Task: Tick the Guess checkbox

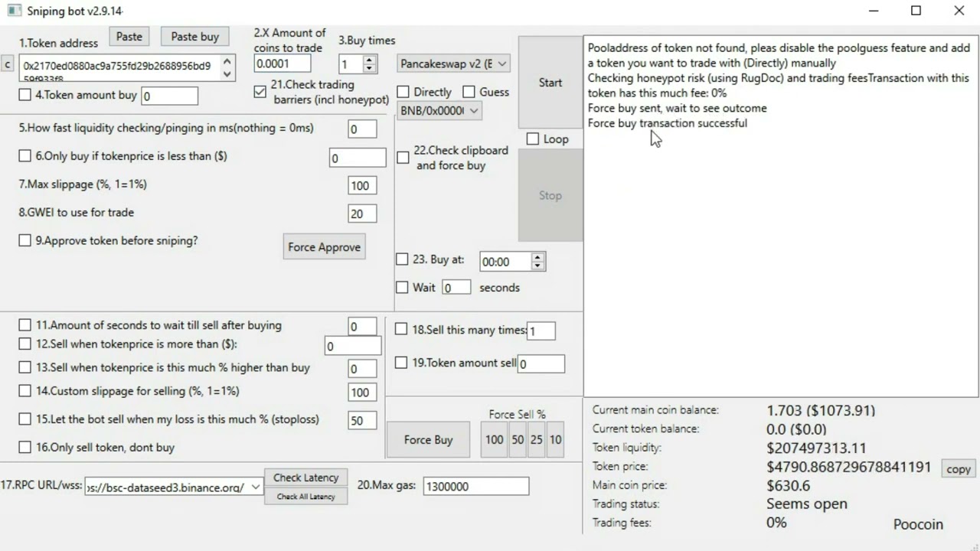Action: [469, 92]
